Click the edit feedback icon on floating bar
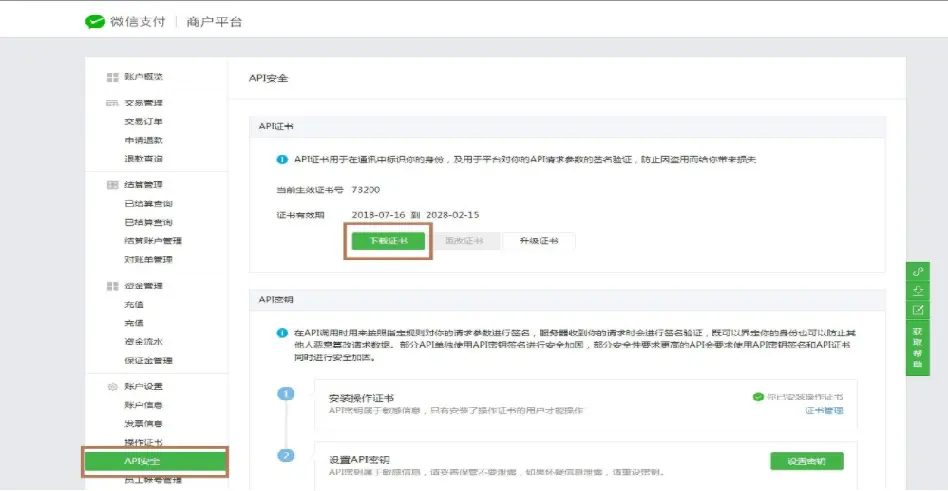 (918, 310)
